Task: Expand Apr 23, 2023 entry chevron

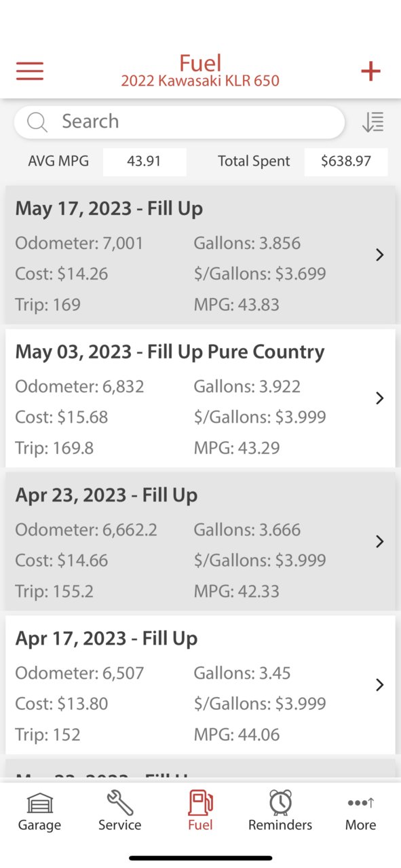Action: click(x=380, y=541)
